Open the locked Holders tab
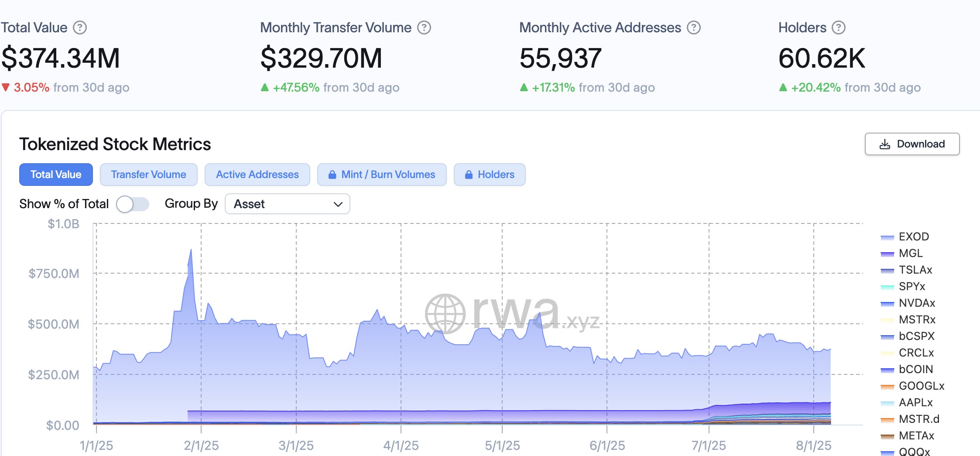This screenshot has width=980, height=456. click(490, 175)
